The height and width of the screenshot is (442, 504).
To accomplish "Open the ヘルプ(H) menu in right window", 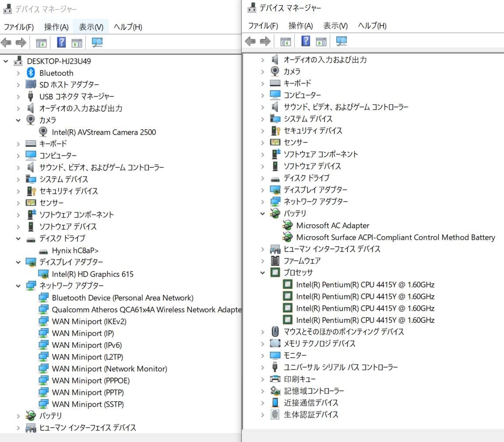I will 372,26.
